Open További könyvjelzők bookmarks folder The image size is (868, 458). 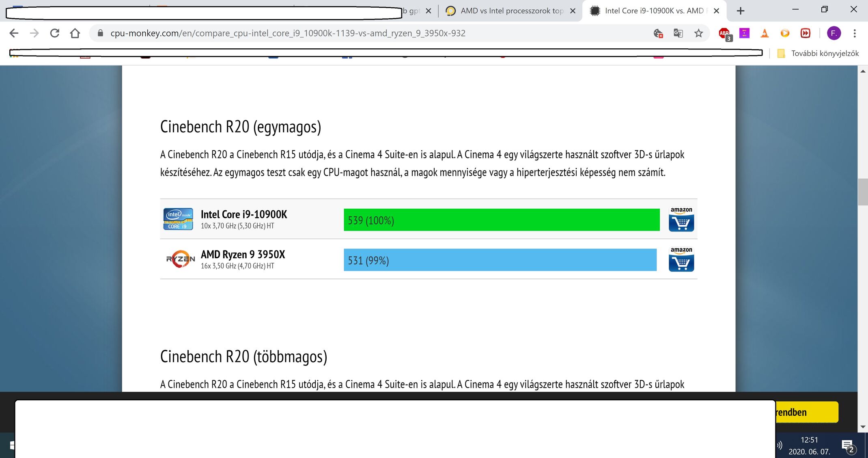[x=818, y=53]
